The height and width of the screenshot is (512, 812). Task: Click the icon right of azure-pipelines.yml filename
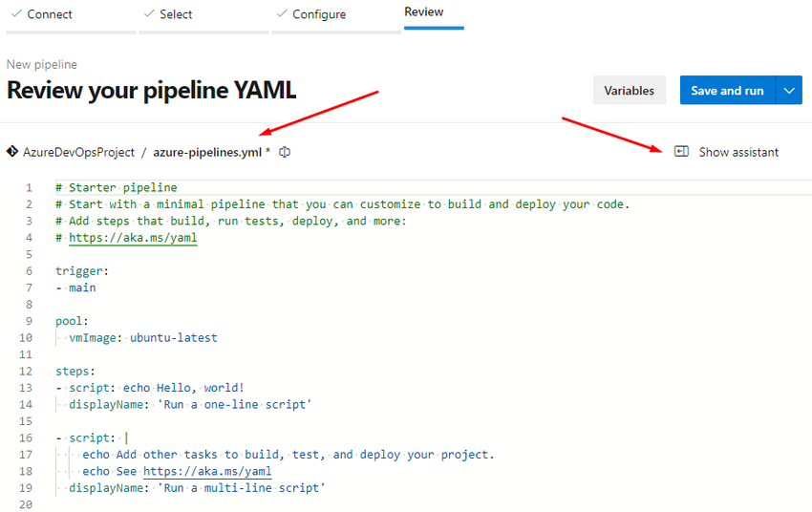click(285, 152)
